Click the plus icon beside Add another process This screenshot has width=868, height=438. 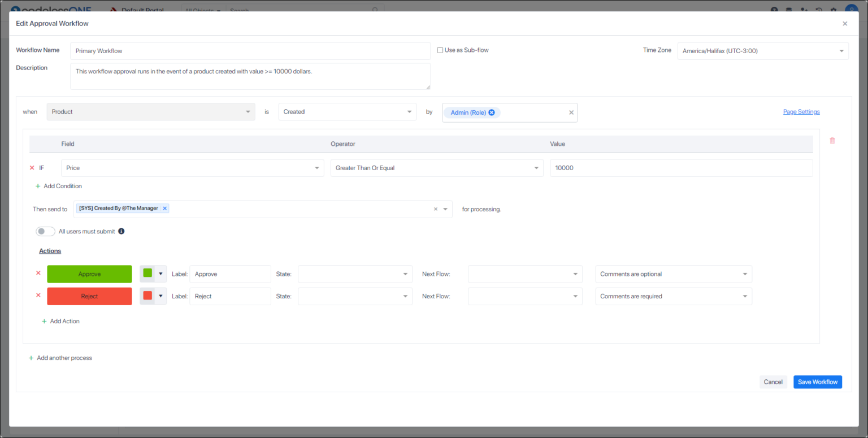[31, 358]
